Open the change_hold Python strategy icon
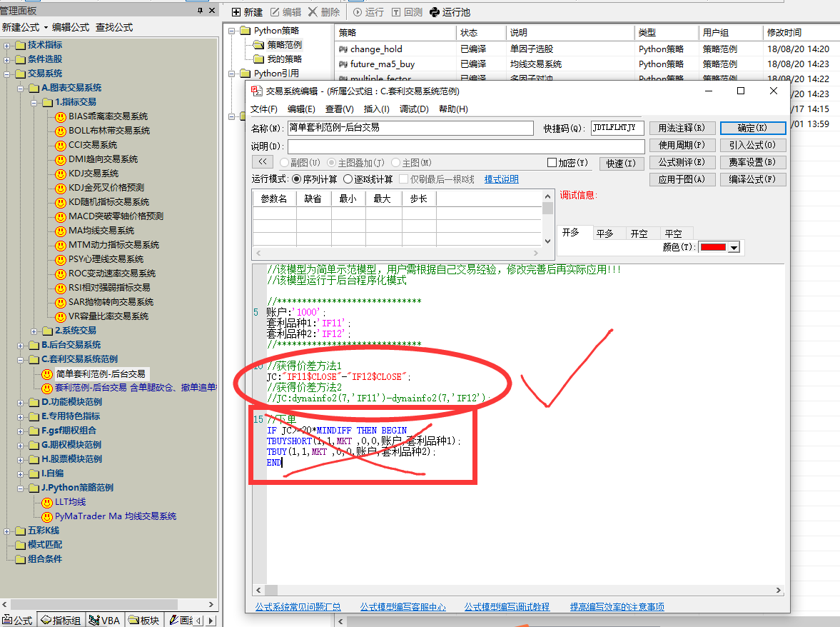The height and width of the screenshot is (627, 840). (343, 49)
